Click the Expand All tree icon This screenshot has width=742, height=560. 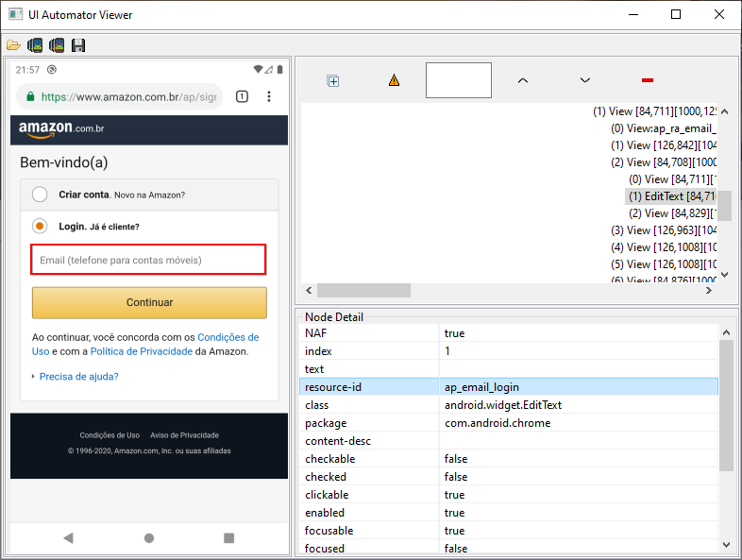pos(332,81)
